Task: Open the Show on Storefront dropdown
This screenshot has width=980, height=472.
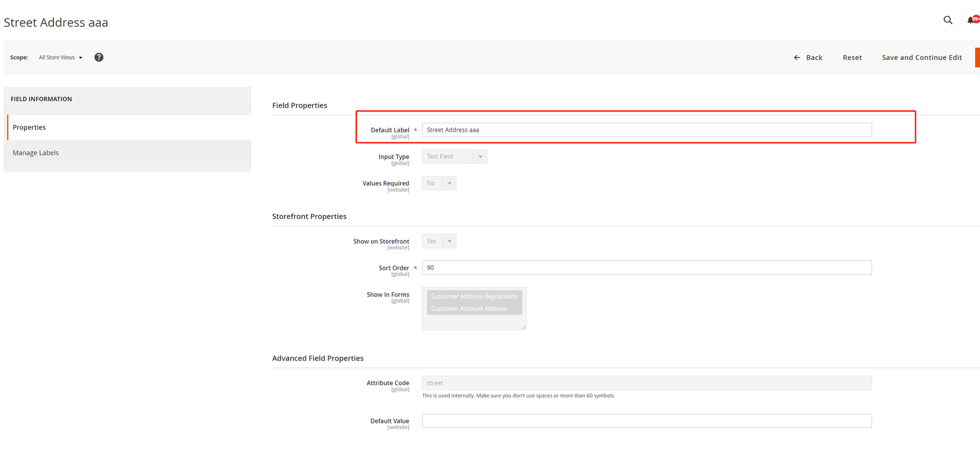Action: (x=439, y=241)
